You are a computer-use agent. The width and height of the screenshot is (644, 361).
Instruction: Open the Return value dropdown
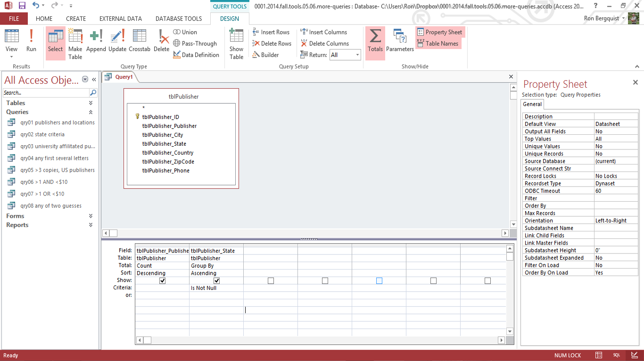(357, 55)
